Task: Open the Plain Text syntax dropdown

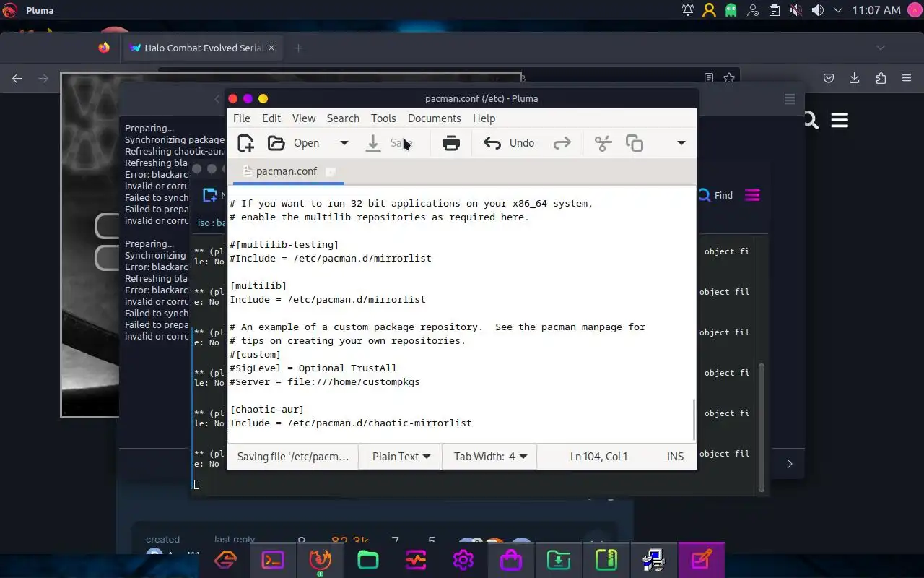Action: (401, 457)
